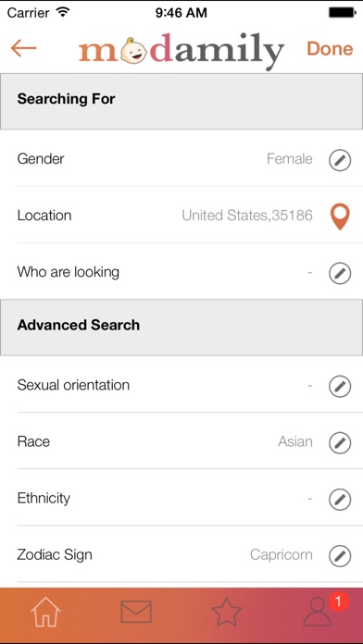This screenshot has height=644, width=363.
Task: Open the Home tab
Action: pyautogui.click(x=45, y=612)
